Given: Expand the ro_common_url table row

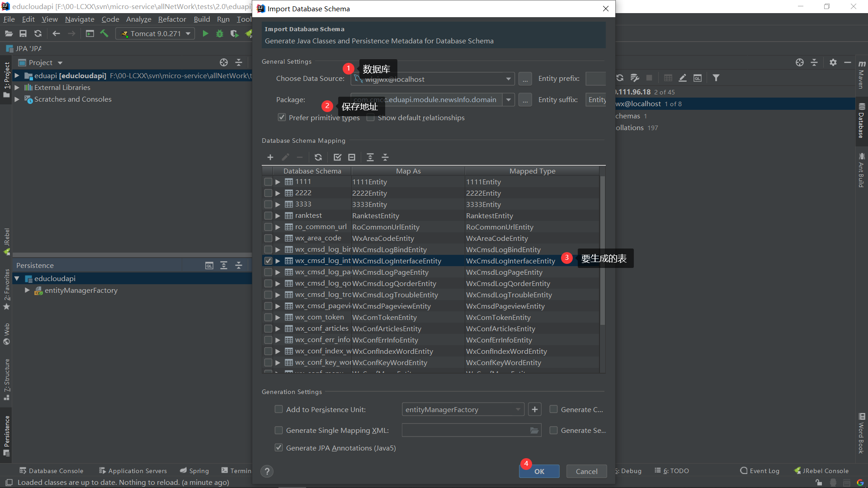Looking at the screenshot, I should pos(278,227).
